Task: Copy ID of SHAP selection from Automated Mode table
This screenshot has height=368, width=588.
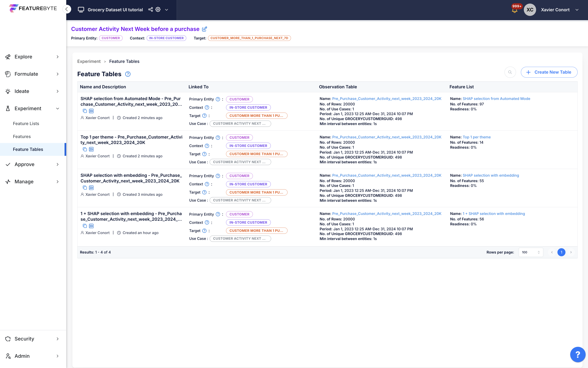Action: pyautogui.click(x=91, y=111)
